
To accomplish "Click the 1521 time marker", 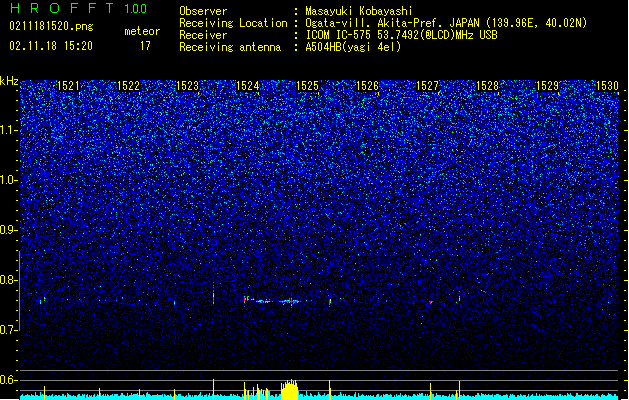I will tap(68, 86).
